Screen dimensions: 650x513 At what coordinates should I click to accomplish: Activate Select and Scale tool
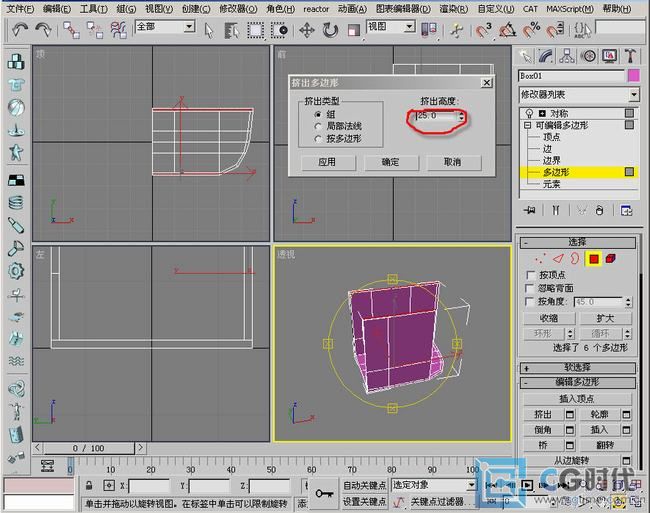pyautogui.click(x=354, y=30)
